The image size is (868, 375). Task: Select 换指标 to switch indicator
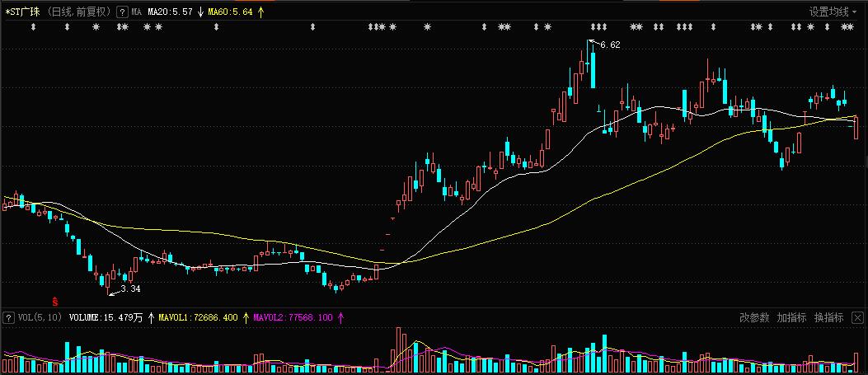[828, 317]
